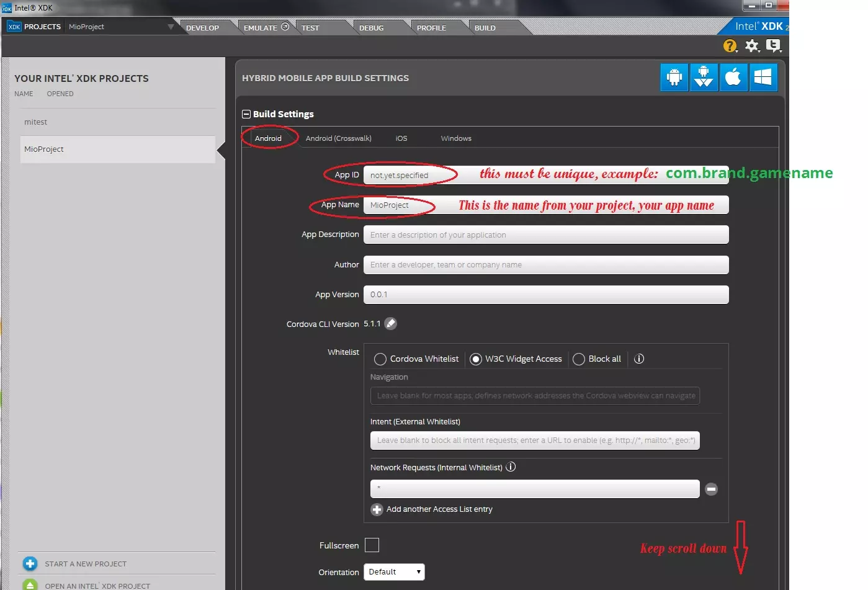Screen dimensions: 868x590
Task: Open the Android build platform icon
Action: [674, 78]
